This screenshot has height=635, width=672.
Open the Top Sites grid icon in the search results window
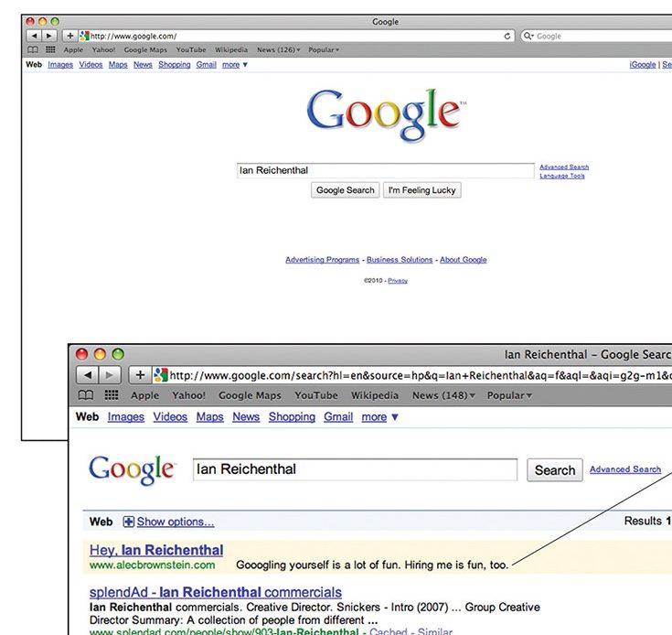[x=112, y=395]
